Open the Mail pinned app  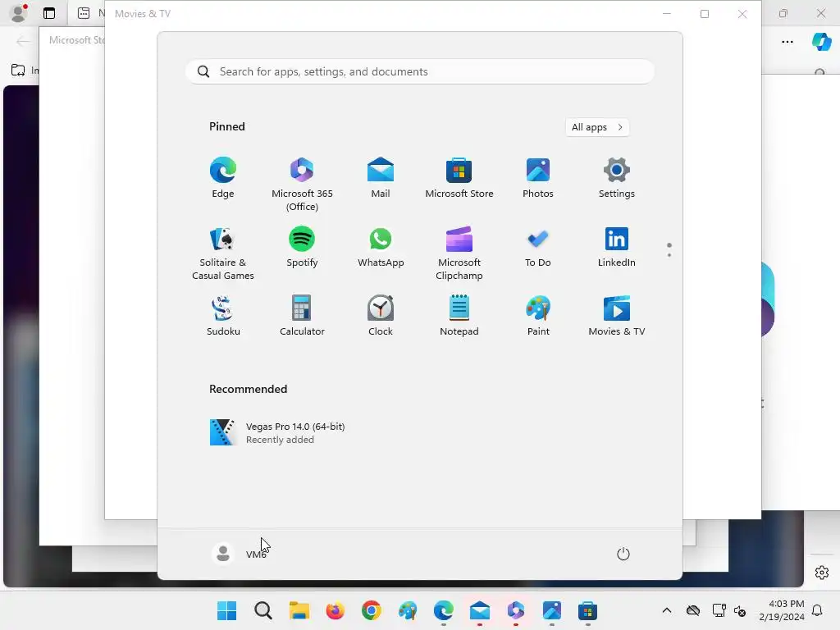[x=381, y=178]
